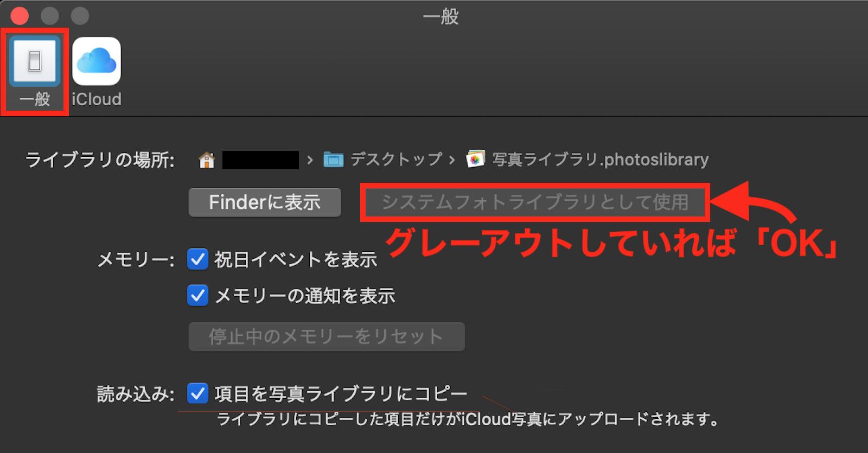Viewport: 868px width, 453px height.
Task: Disable 祝日イベントを表示 checkbox
Action: click(x=197, y=259)
